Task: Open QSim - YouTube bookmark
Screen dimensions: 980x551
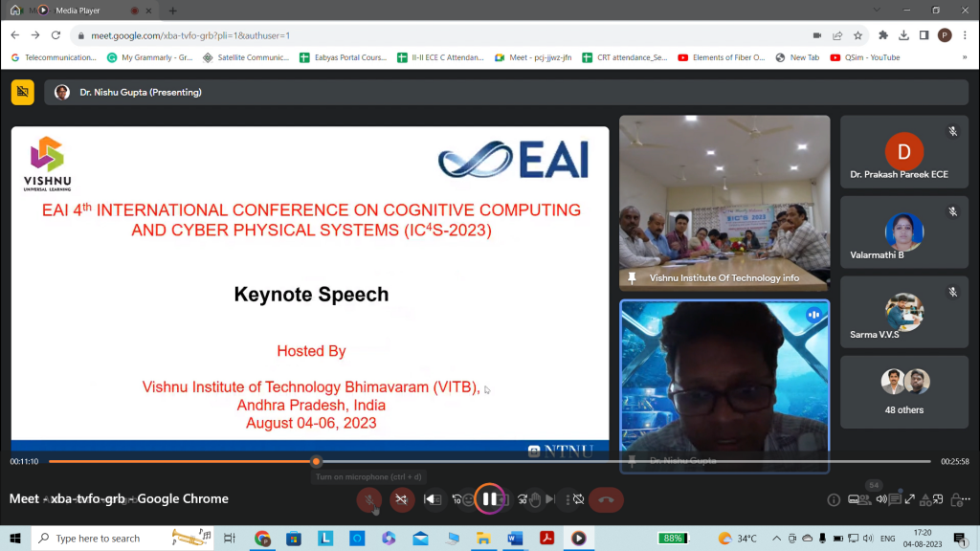Action: (x=865, y=57)
